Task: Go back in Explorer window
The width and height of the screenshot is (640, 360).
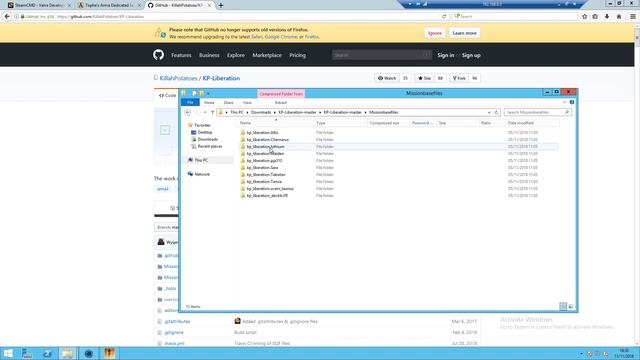Action: point(187,112)
